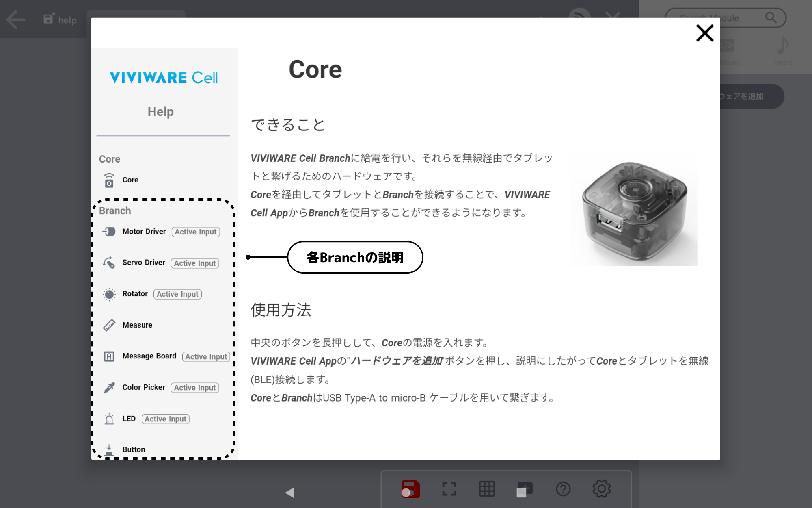
Task: Click the help project save icon in background
Action: [49, 19]
